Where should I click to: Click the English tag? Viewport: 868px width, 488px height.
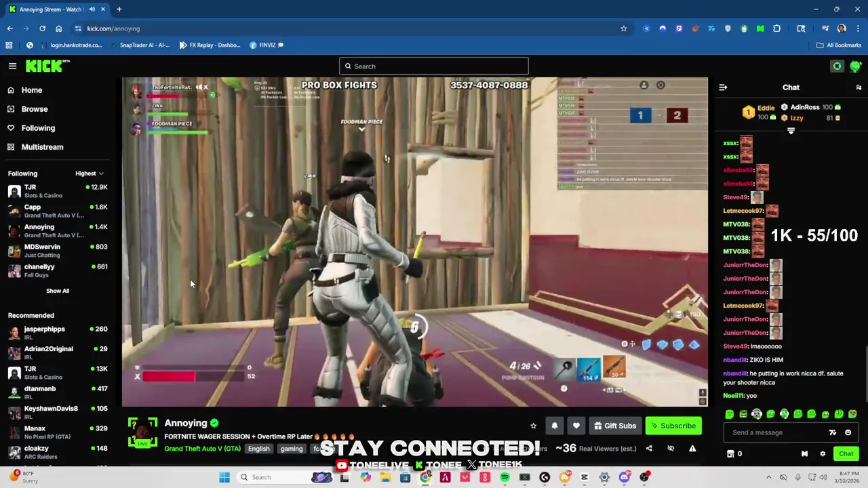(258, 449)
